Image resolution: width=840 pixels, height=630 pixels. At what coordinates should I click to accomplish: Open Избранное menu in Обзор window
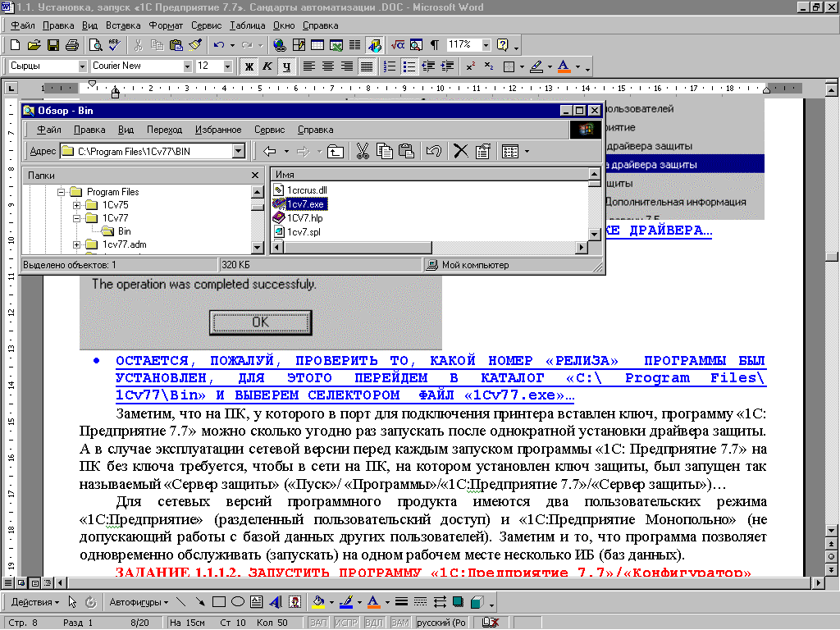click(218, 130)
